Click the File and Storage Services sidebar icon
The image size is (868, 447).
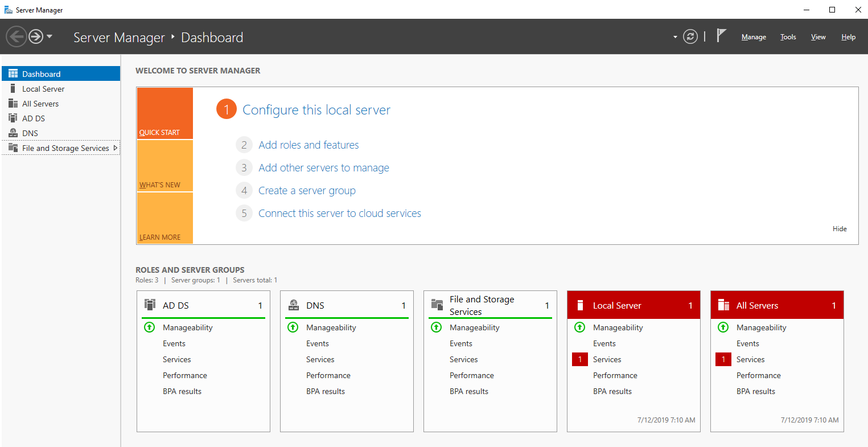point(13,148)
